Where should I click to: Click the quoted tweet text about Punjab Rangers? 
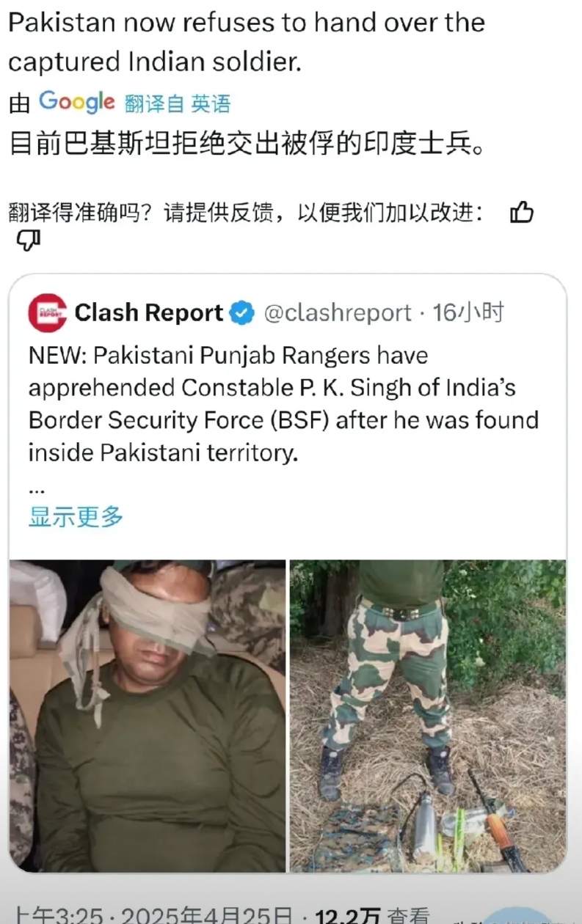click(x=284, y=404)
